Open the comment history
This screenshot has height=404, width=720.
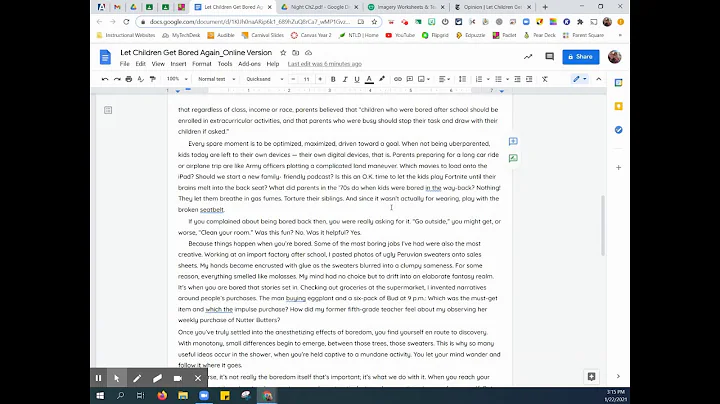(549, 56)
